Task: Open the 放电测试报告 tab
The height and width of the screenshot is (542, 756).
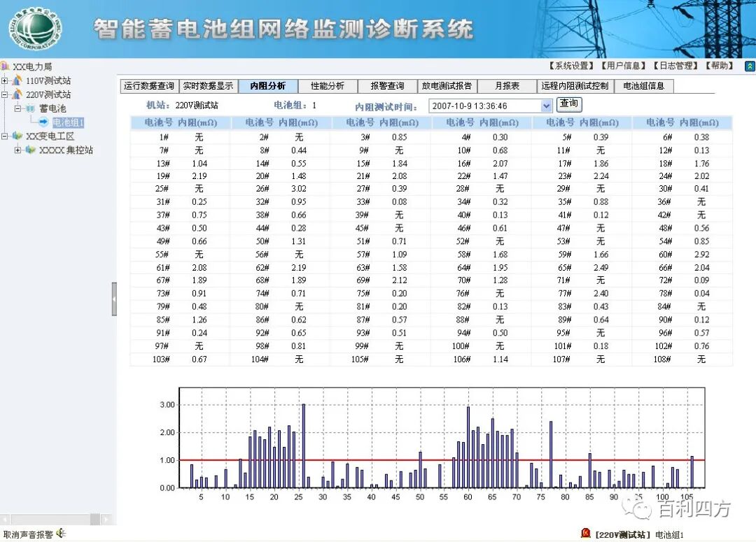Action: [x=447, y=86]
